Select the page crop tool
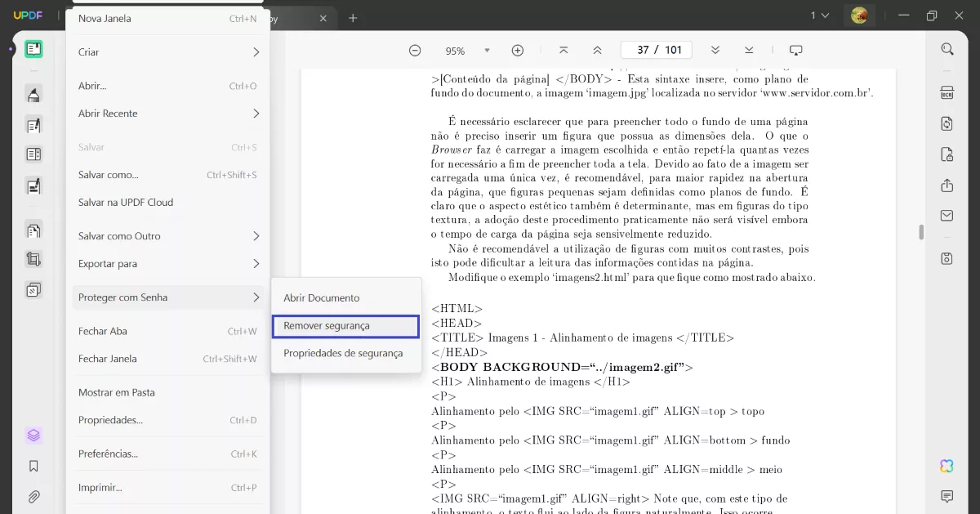Viewport: 980px width, 514px height. point(33,259)
